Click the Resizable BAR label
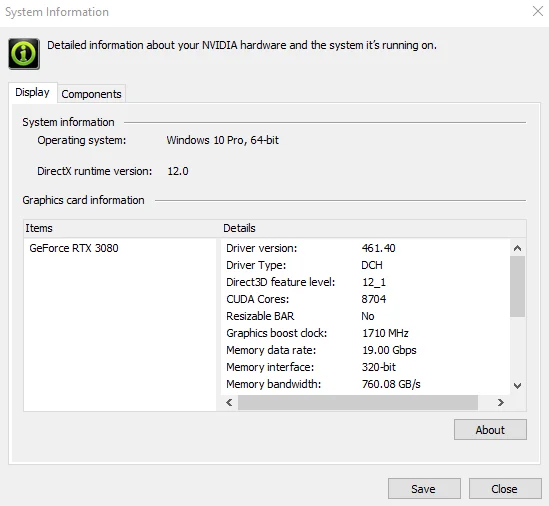The image size is (549, 506). click(260, 316)
